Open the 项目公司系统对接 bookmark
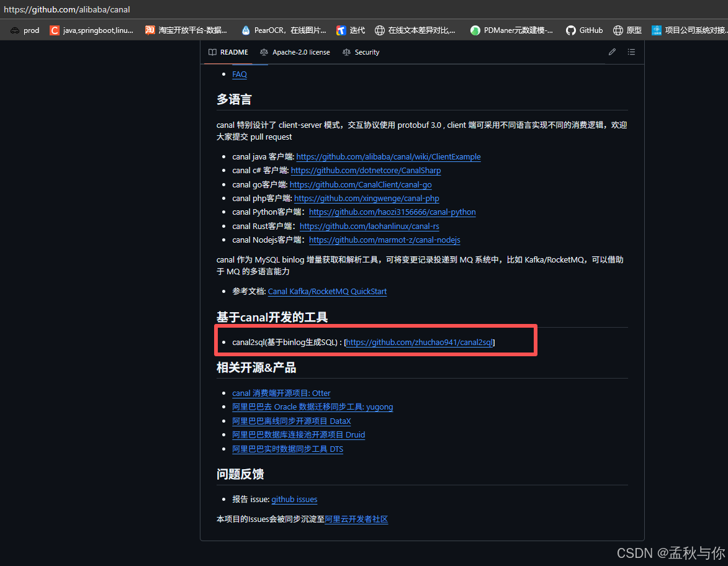 click(690, 30)
